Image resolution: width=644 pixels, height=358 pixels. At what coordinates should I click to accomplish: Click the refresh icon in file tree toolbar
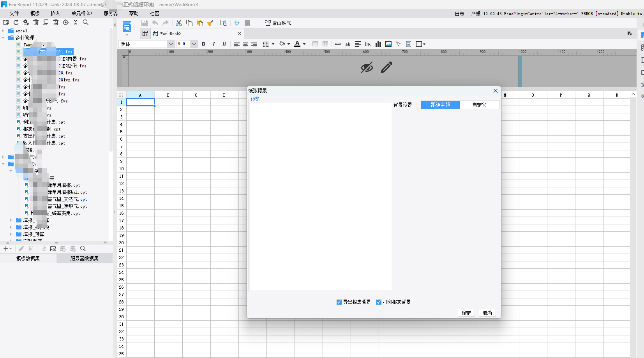tap(16, 23)
